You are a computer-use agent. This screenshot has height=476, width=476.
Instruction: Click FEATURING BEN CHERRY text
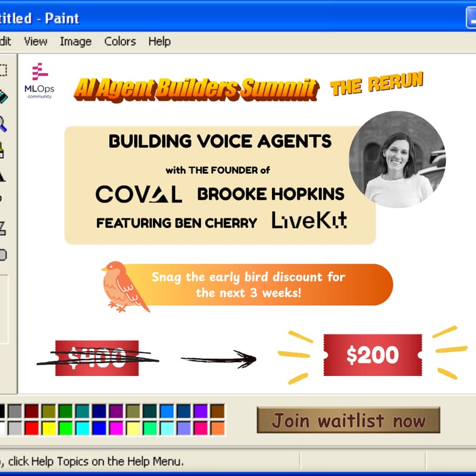(177, 223)
